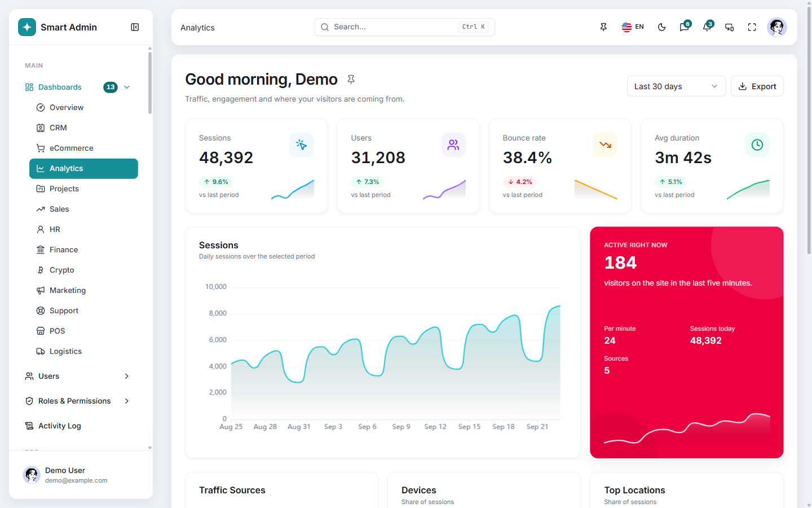Click the Users card people icon

tap(453, 145)
